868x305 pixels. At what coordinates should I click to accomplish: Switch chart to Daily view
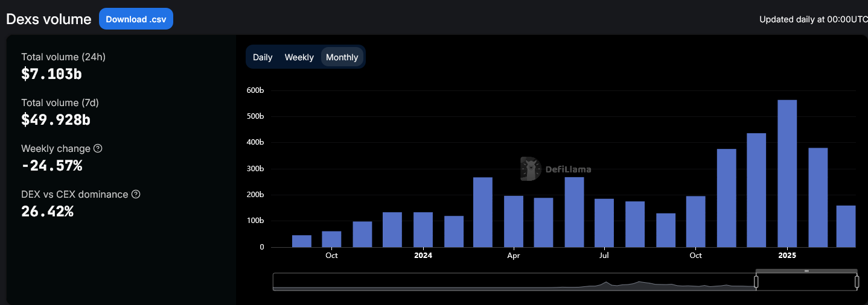click(263, 57)
